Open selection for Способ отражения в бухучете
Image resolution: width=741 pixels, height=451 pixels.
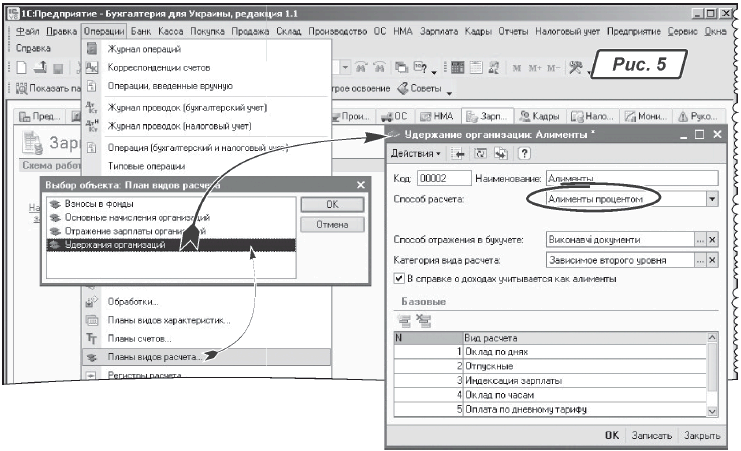click(699, 240)
